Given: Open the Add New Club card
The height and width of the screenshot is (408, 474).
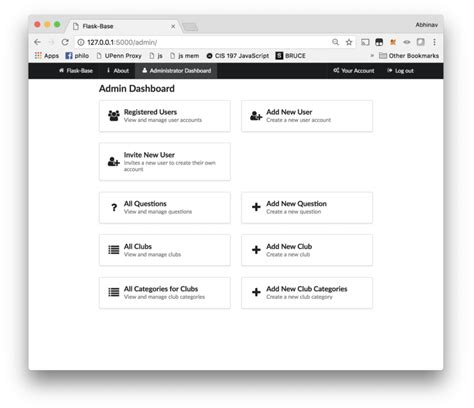Looking at the screenshot, I should (x=307, y=250).
